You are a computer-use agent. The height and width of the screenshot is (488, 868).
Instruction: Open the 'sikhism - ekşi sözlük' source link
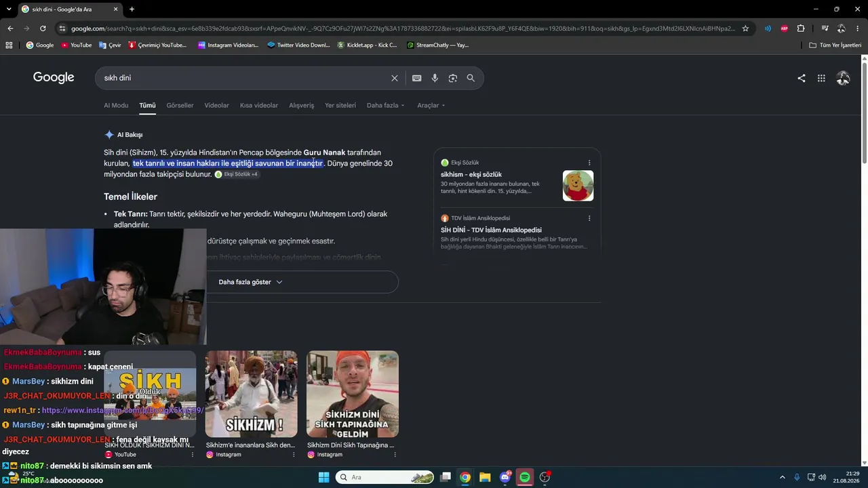pyautogui.click(x=471, y=175)
